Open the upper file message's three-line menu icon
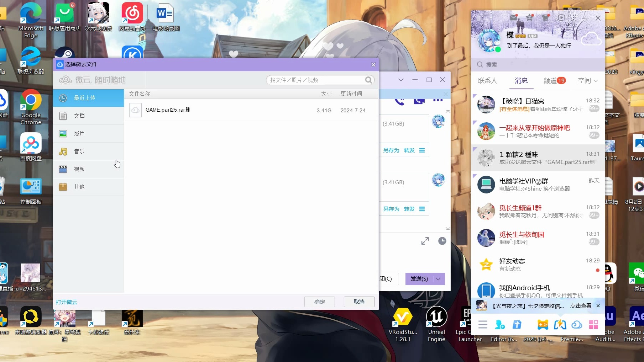The height and width of the screenshot is (362, 644). [x=422, y=150]
